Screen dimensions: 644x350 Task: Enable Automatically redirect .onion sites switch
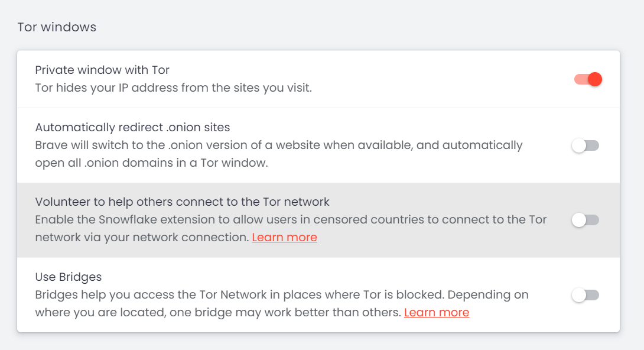tap(585, 145)
